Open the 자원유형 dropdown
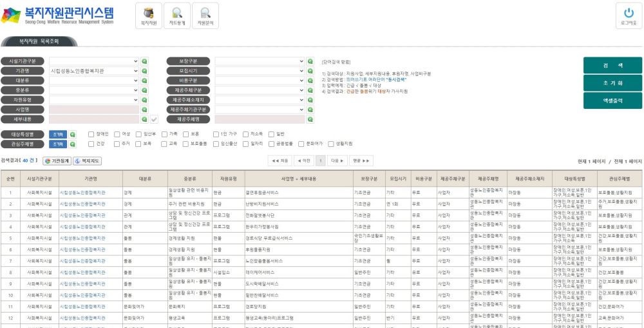This screenshot has height=328, width=644. coord(94,100)
